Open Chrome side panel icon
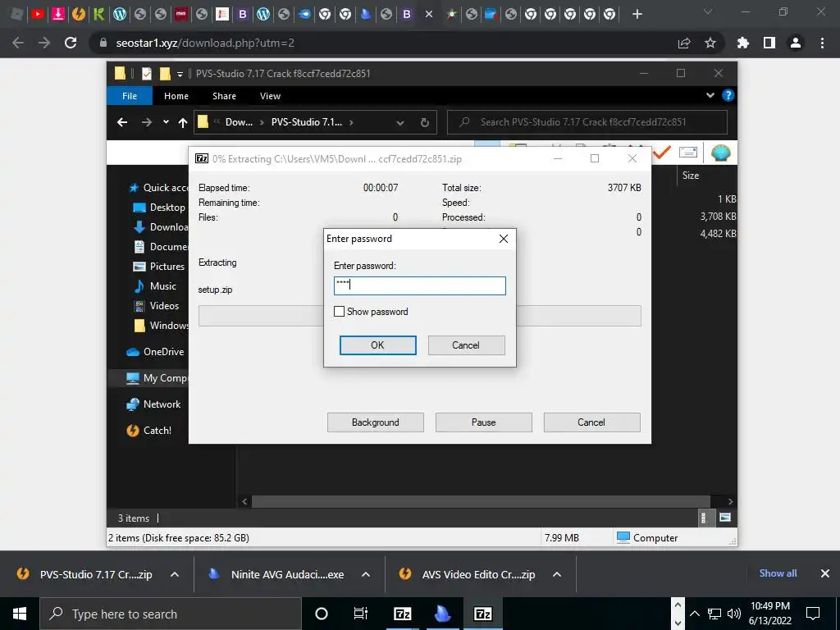The width and height of the screenshot is (840, 630). pyautogui.click(x=769, y=43)
